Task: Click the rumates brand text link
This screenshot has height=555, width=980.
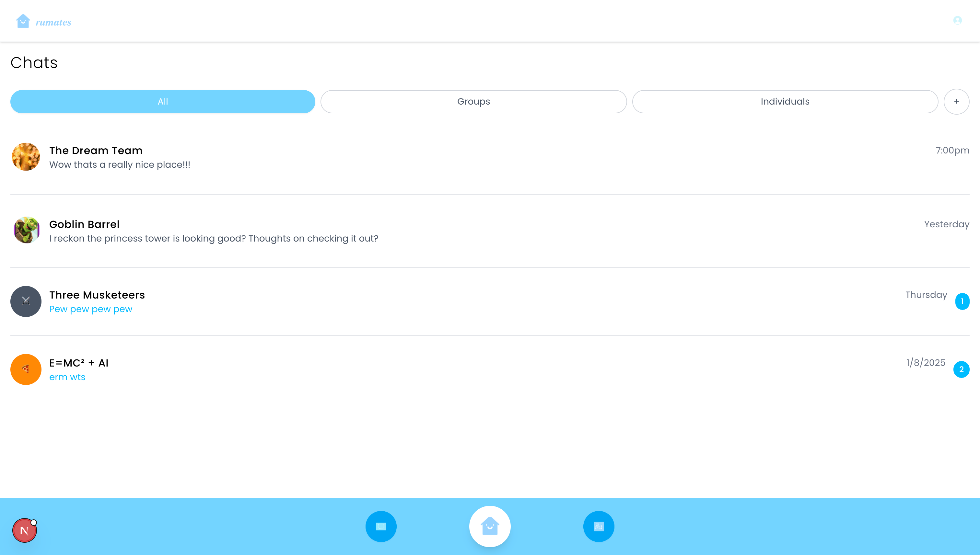Action: coord(53,22)
